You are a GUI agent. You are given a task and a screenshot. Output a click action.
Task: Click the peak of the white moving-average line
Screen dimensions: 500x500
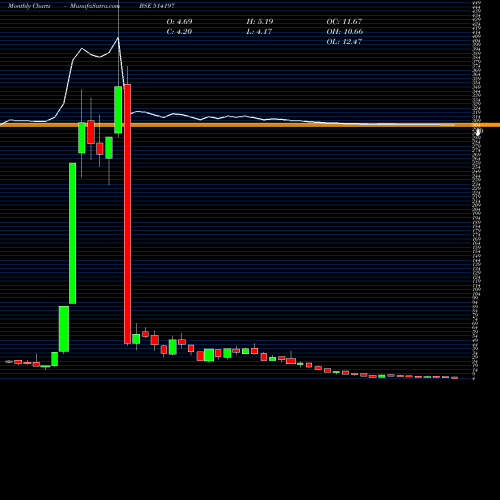[118, 38]
